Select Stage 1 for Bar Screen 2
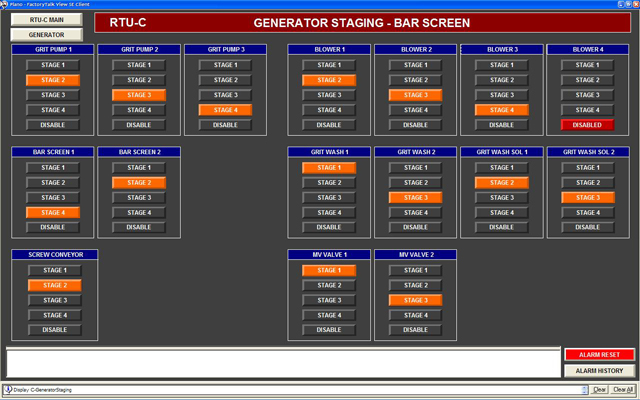The image size is (640, 400). point(139,168)
